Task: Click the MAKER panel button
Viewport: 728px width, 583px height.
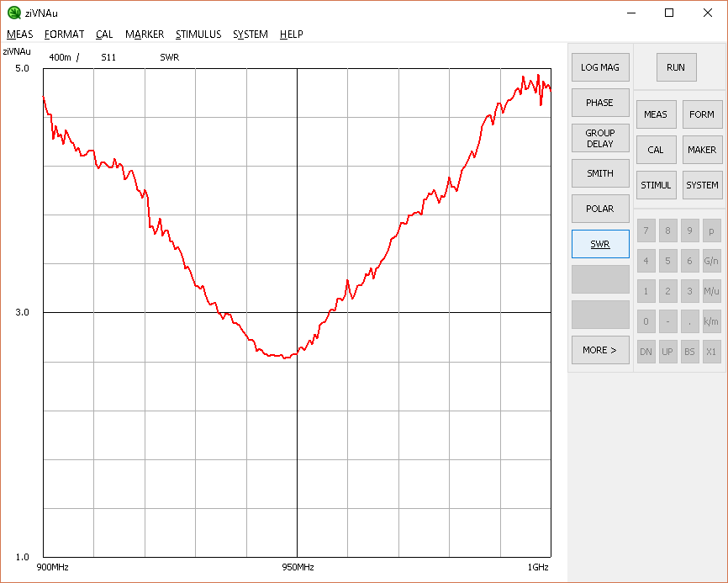Action: pyautogui.click(x=703, y=150)
